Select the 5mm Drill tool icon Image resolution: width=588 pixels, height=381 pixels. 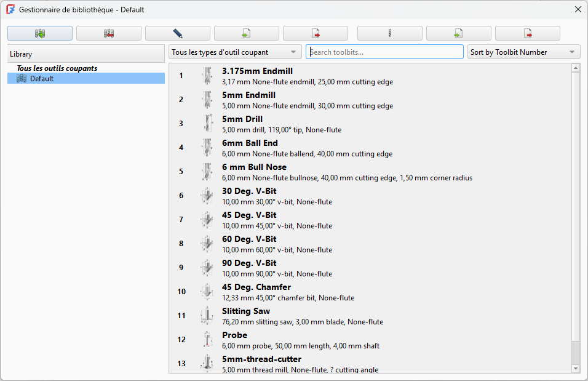(x=207, y=124)
